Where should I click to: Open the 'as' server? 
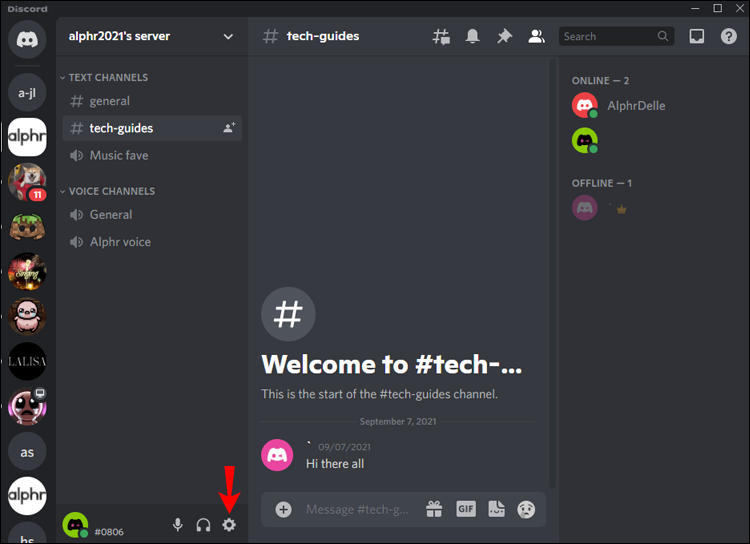click(x=27, y=452)
